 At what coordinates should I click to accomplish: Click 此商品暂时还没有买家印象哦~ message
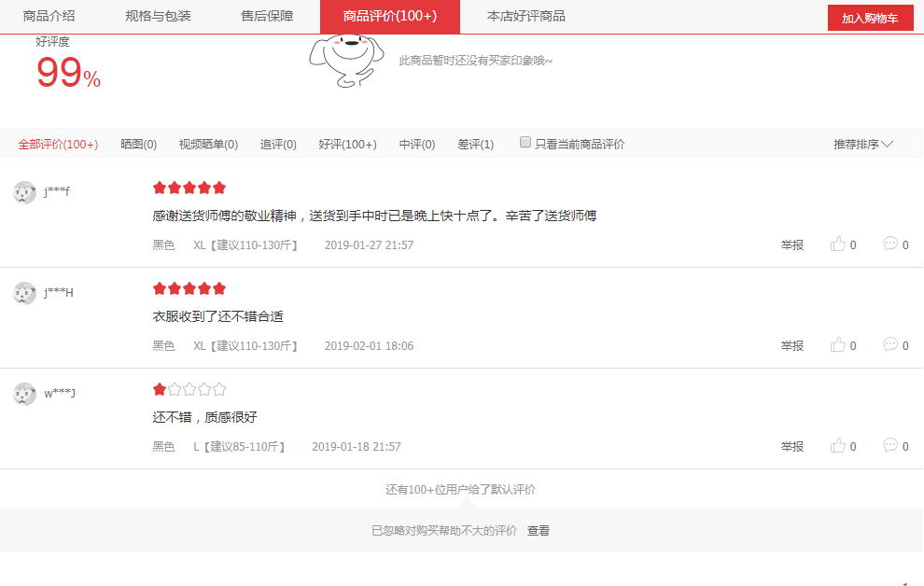[476, 61]
